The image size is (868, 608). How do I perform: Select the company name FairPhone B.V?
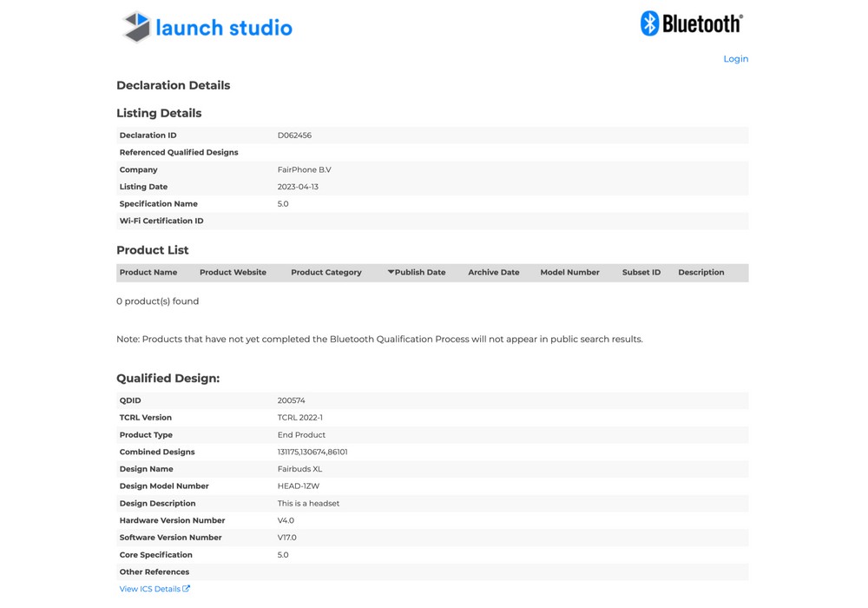[x=305, y=169]
